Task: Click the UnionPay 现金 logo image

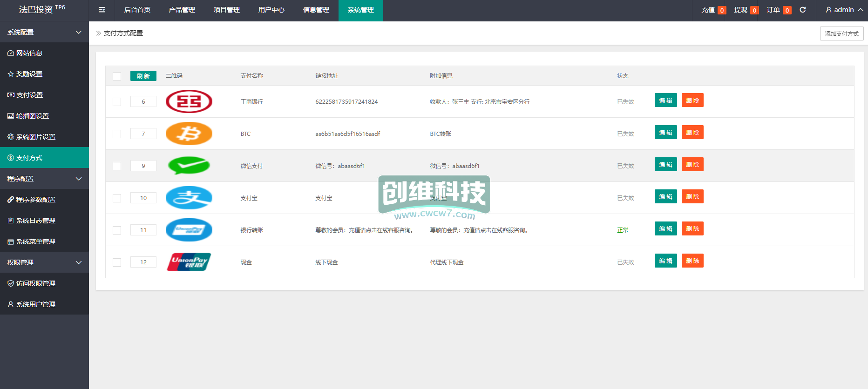Action: click(x=189, y=262)
